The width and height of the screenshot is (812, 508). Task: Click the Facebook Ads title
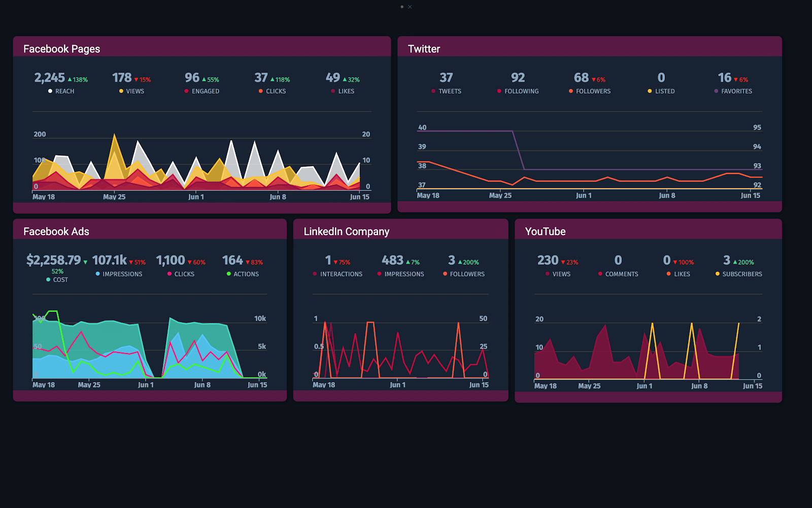56,231
